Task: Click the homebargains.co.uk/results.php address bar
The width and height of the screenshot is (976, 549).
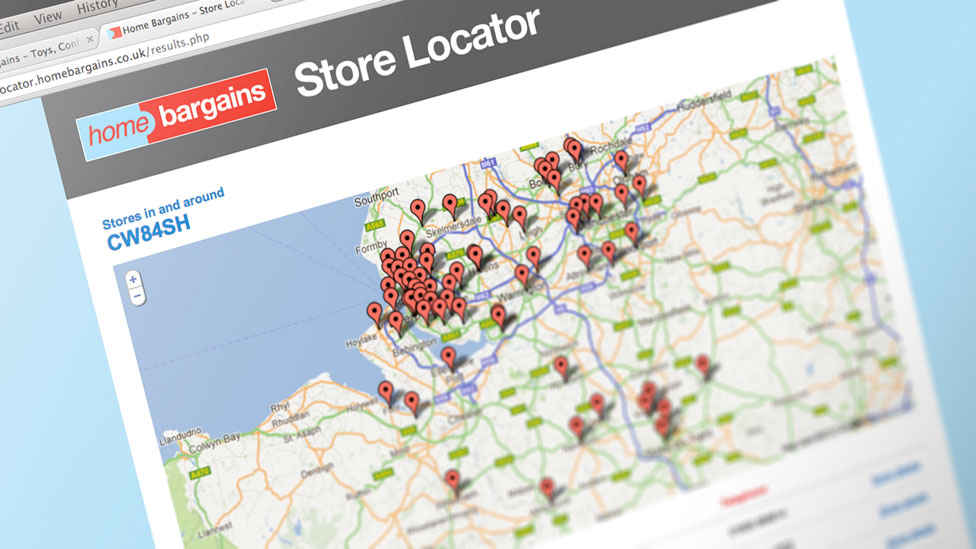Action: point(105,65)
